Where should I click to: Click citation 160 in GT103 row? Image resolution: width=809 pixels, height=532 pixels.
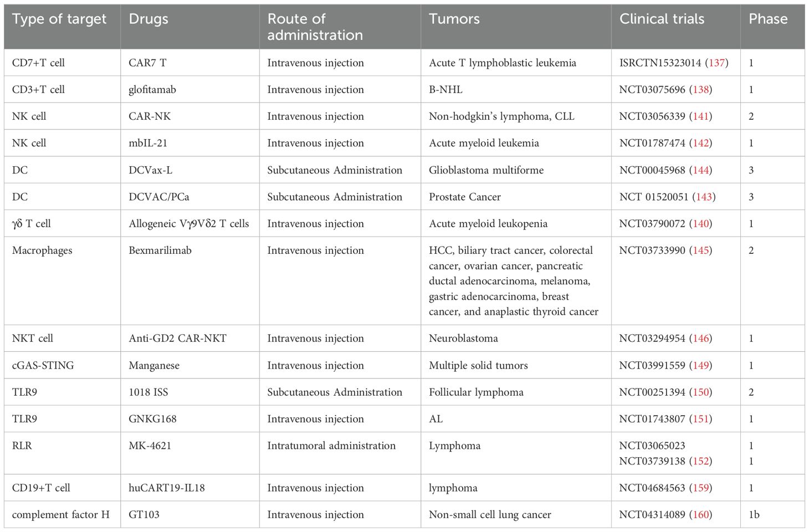click(700, 514)
